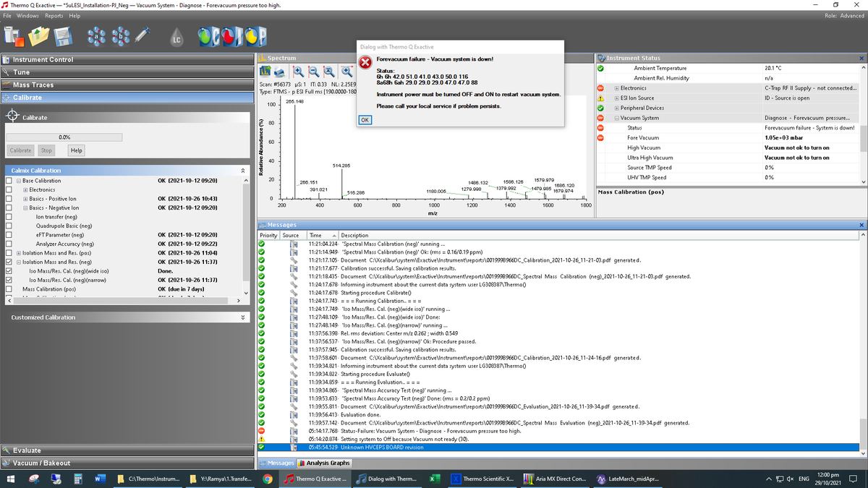The height and width of the screenshot is (488, 868).
Task: Uncheck Isolation Mass and Res. (neg) checkbox
Action: 9,262
